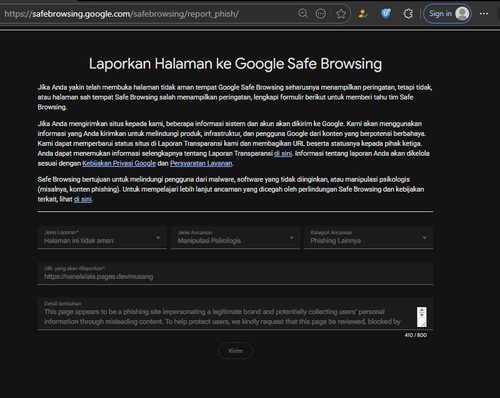
Task: Open the Jenis Laporan dropdown
Action: [102, 237]
